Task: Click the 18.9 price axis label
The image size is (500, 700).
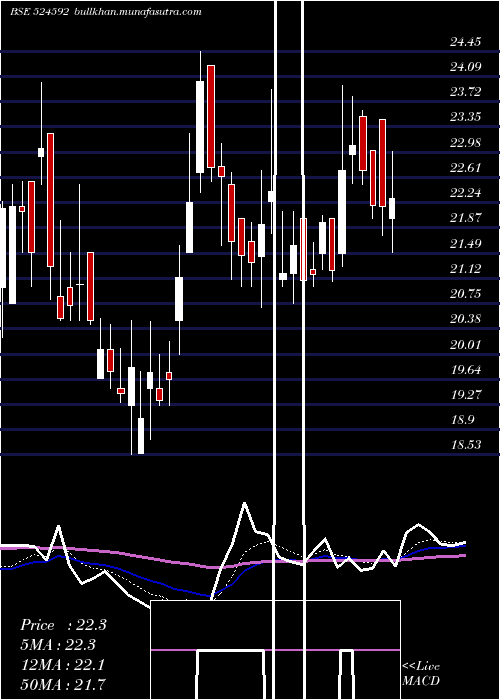Action: 462,420
